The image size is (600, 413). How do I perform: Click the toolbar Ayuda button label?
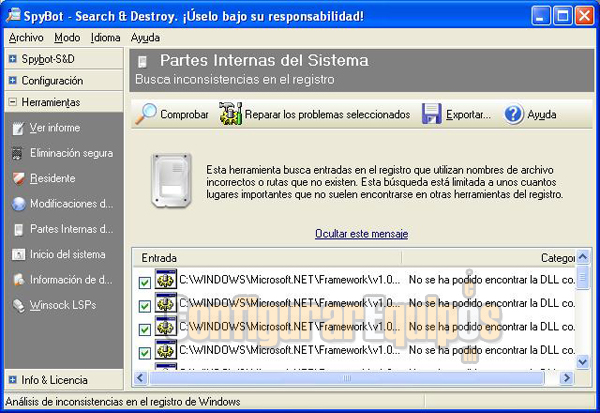click(541, 114)
